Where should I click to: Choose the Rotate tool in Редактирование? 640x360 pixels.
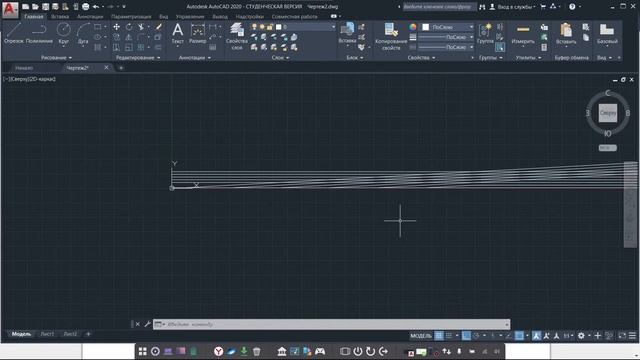(x=129, y=27)
